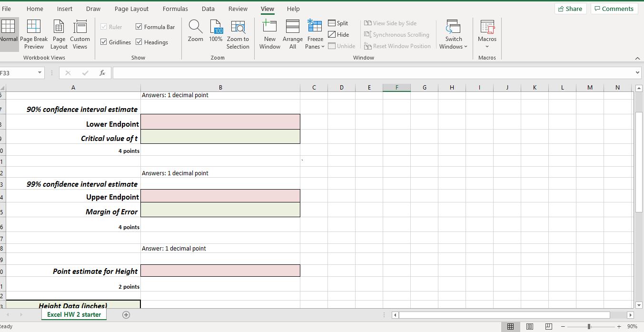The image size is (644, 332).
Task: Expand the Switch Windows dropdown
Action: (x=453, y=33)
